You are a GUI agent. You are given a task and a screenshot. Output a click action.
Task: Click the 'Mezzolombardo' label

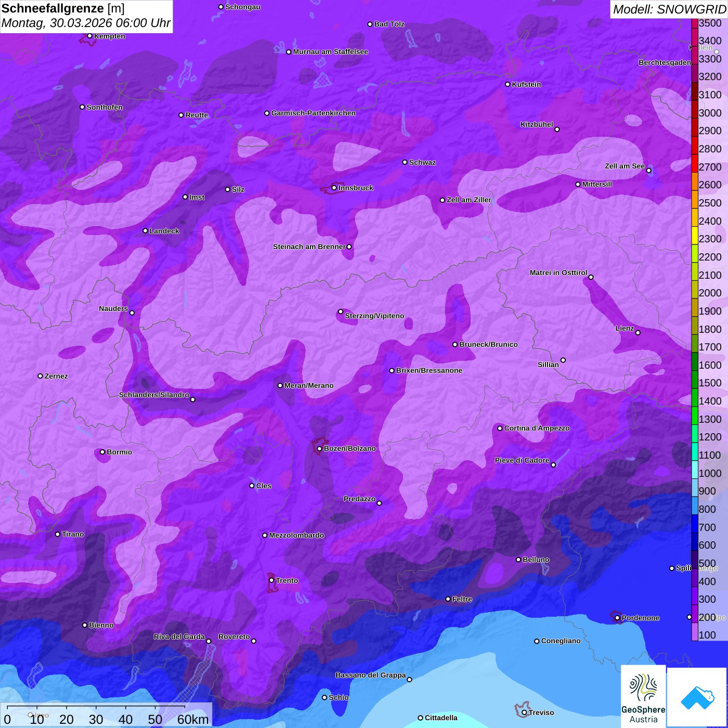click(x=296, y=535)
